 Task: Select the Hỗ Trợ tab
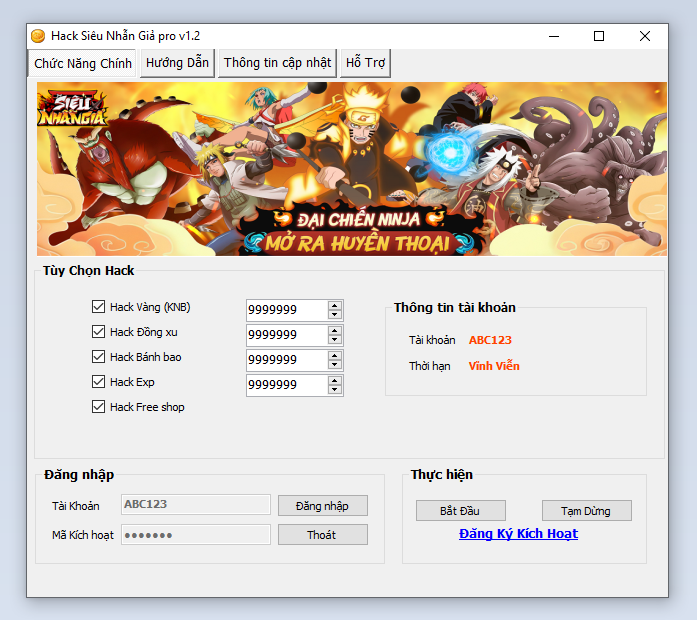pos(365,63)
